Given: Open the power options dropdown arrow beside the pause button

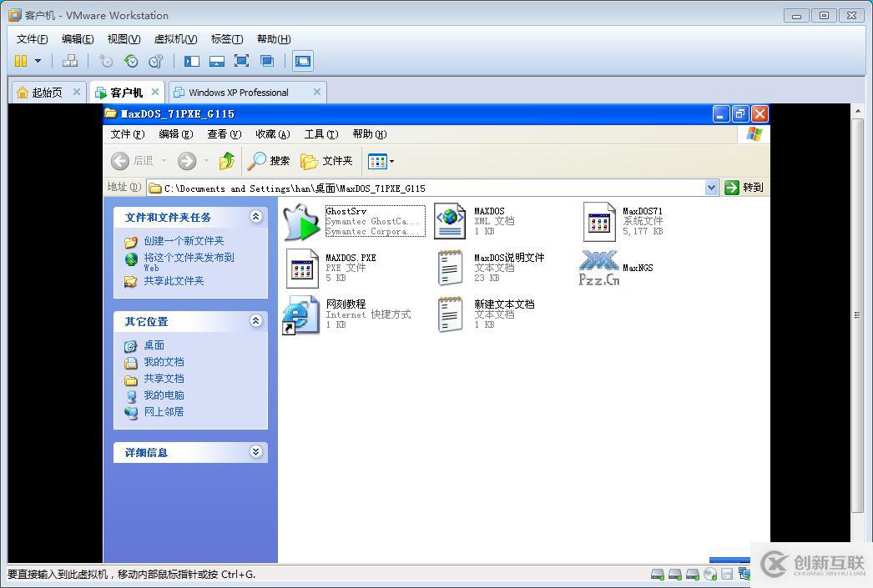Looking at the screenshot, I should point(38,61).
